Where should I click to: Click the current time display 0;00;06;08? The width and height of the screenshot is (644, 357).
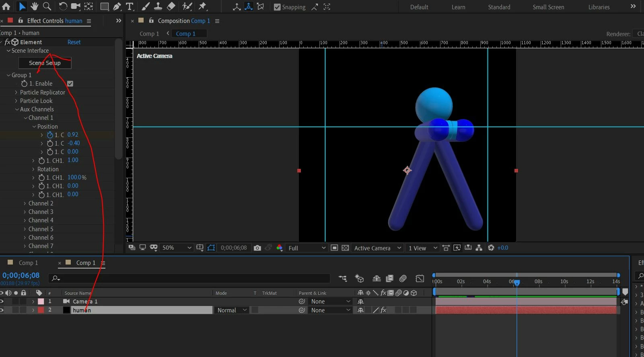coord(21,275)
